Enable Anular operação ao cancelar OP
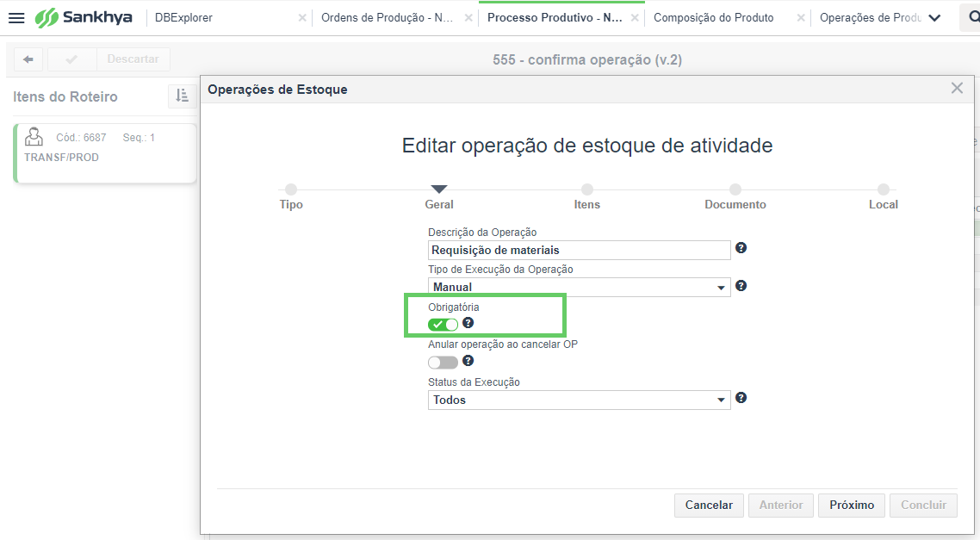Screen dimensions: 980x540 [x=443, y=363]
